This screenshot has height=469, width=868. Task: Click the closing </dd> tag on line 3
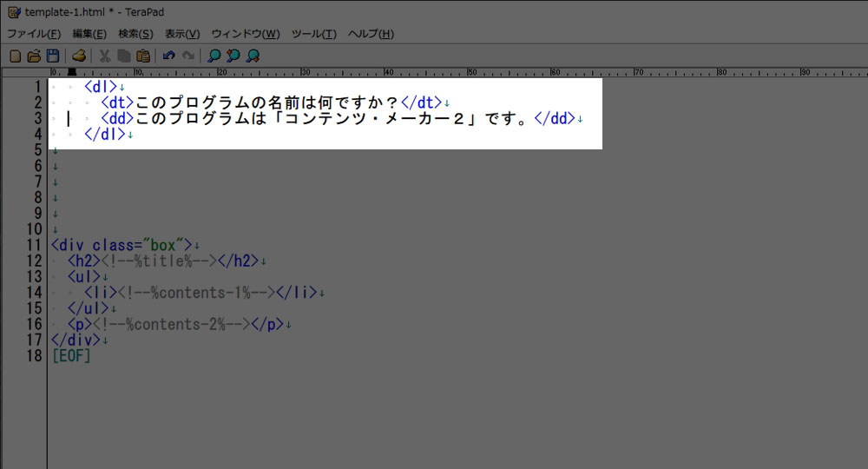click(x=555, y=118)
